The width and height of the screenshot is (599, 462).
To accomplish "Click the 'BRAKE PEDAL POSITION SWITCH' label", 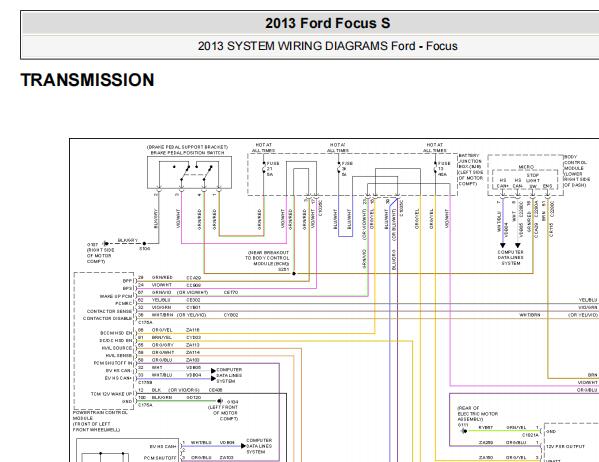I will [187, 153].
